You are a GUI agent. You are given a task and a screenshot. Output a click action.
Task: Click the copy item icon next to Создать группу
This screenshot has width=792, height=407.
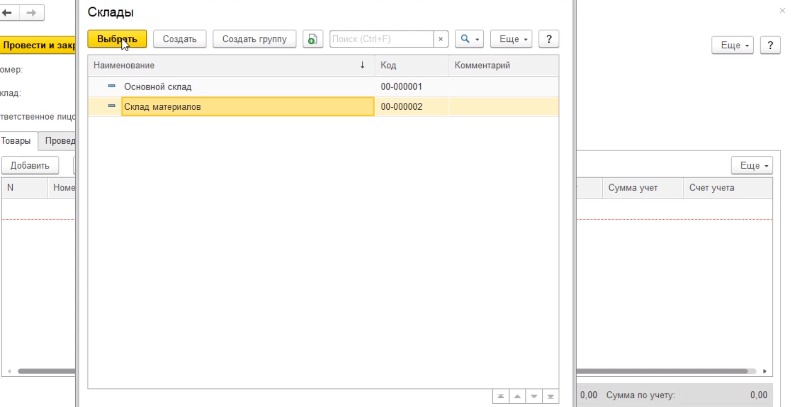313,39
